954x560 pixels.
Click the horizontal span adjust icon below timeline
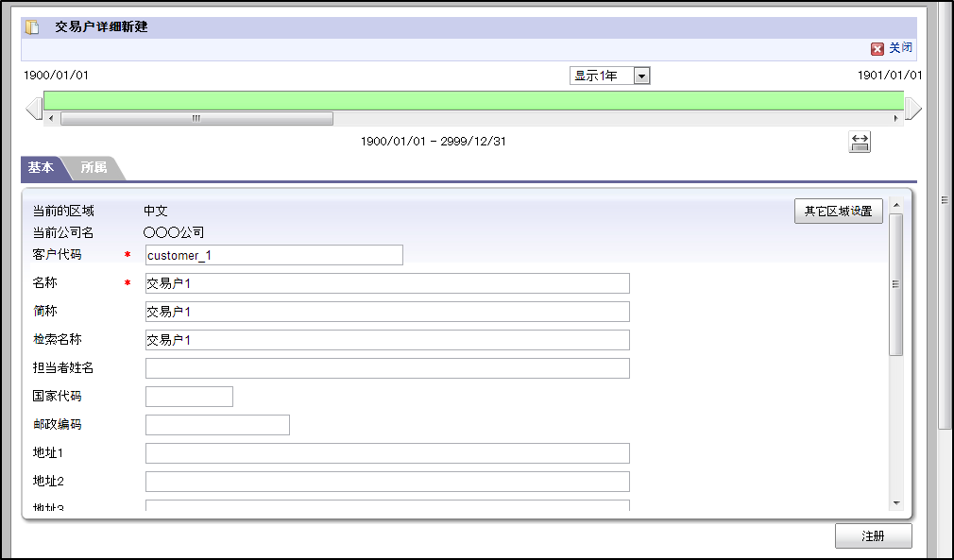point(860,142)
